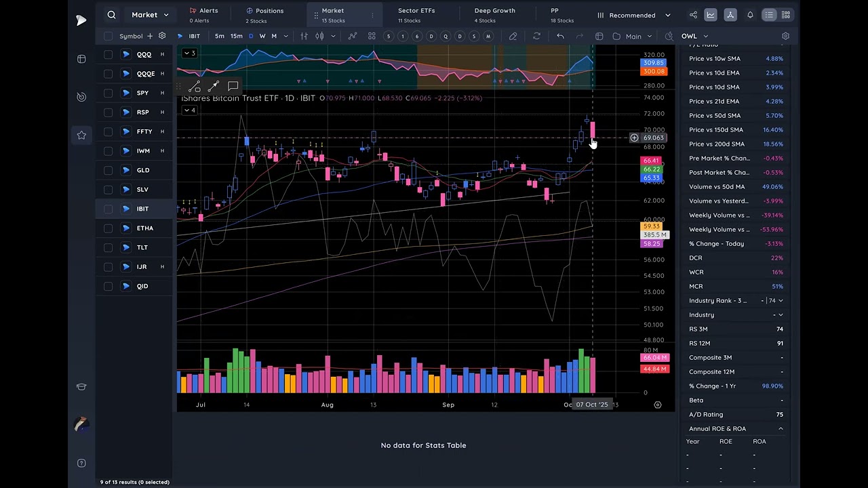Open the favorites star in left sidebar
The height and width of the screenshot is (488, 868).
pos(81,135)
